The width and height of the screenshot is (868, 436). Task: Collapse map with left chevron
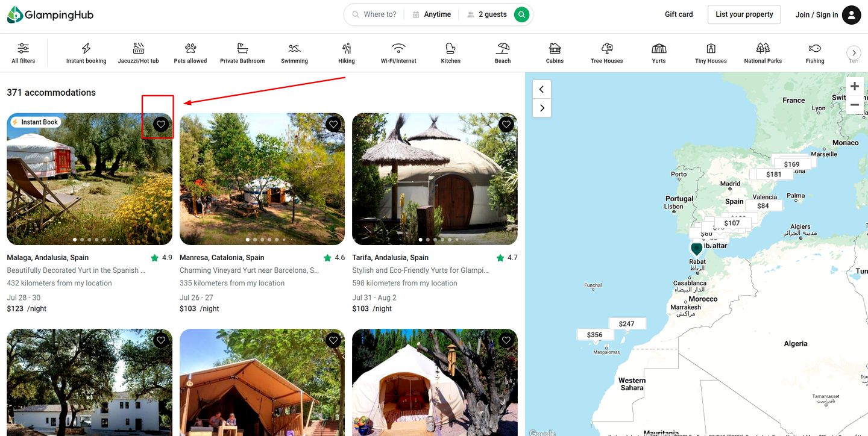click(541, 89)
